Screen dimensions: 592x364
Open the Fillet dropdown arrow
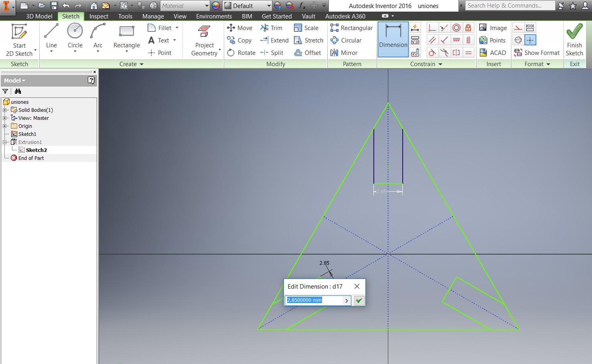(177, 28)
